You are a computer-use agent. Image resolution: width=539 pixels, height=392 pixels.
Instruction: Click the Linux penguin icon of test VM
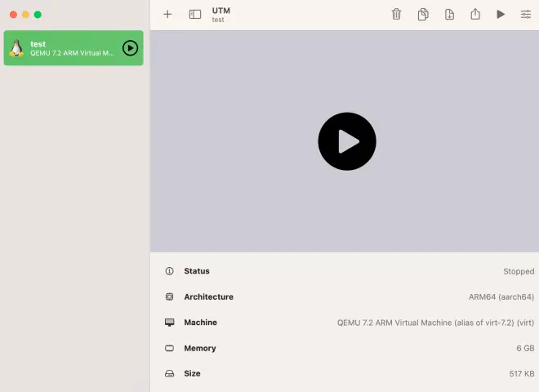(x=16, y=48)
